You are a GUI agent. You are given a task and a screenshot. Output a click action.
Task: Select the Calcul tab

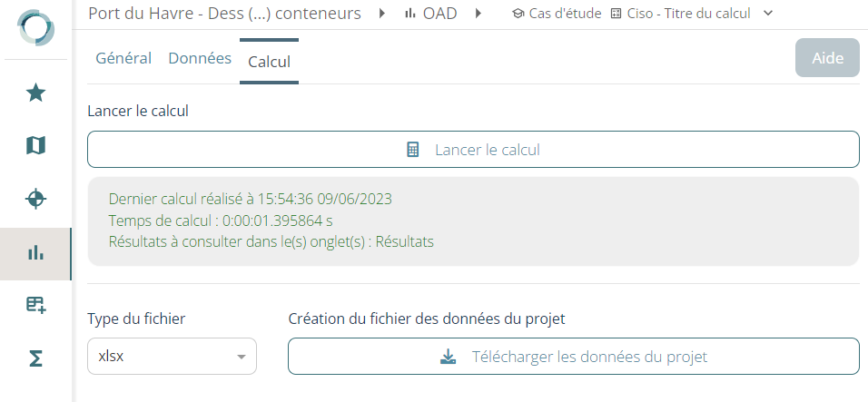[269, 61]
